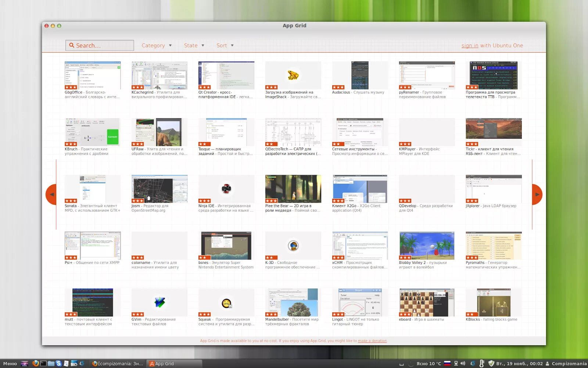The width and height of the screenshot is (588, 368).
Task: Open the Sort dropdown
Action: tap(225, 46)
